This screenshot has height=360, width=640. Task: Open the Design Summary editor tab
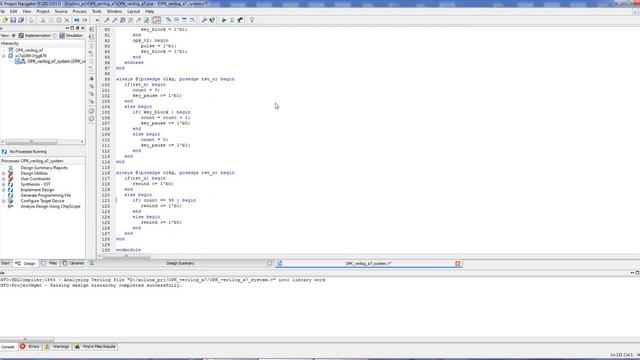(180, 263)
